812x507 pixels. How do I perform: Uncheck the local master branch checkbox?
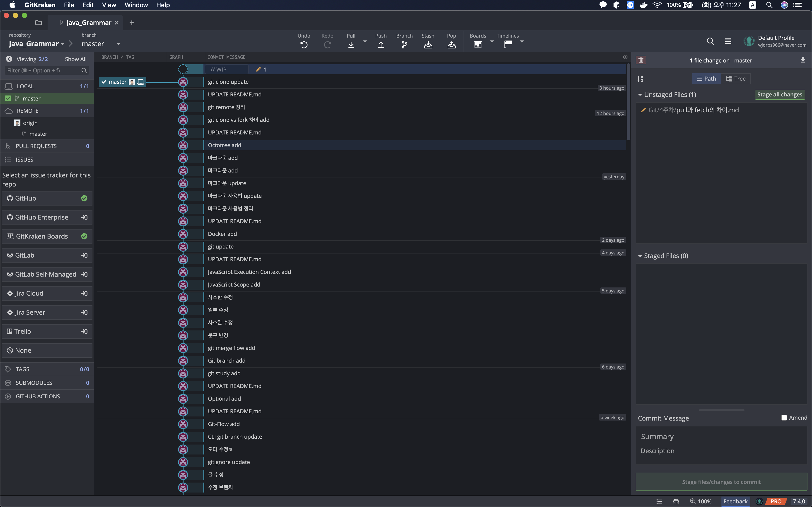point(8,98)
